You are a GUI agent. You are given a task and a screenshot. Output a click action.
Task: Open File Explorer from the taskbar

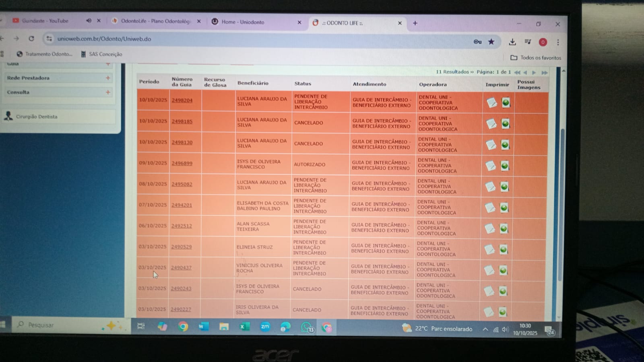(x=224, y=327)
